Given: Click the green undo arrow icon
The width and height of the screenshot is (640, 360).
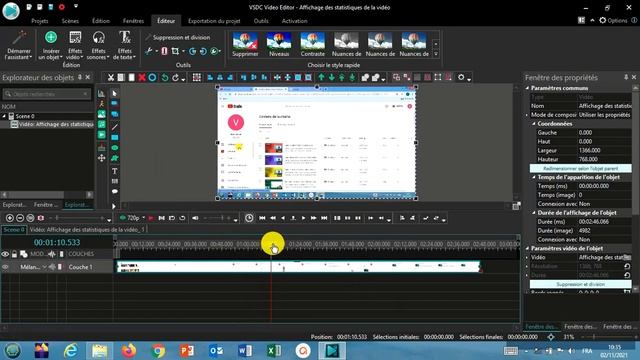Looking at the screenshot, I should tap(165, 77).
